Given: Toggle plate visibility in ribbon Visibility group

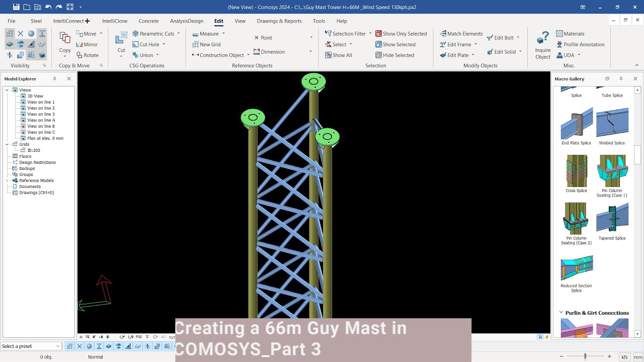Looking at the screenshot, I should tap(10, 44).
